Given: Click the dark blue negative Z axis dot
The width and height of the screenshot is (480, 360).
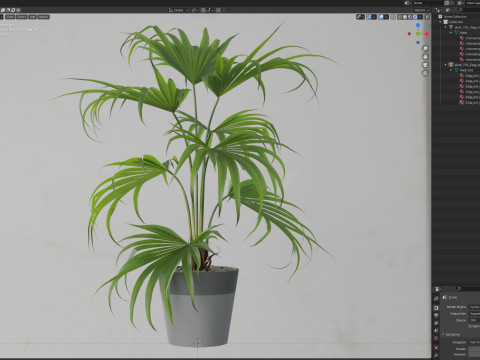Looking at the screenshot, I should point(418,42).
